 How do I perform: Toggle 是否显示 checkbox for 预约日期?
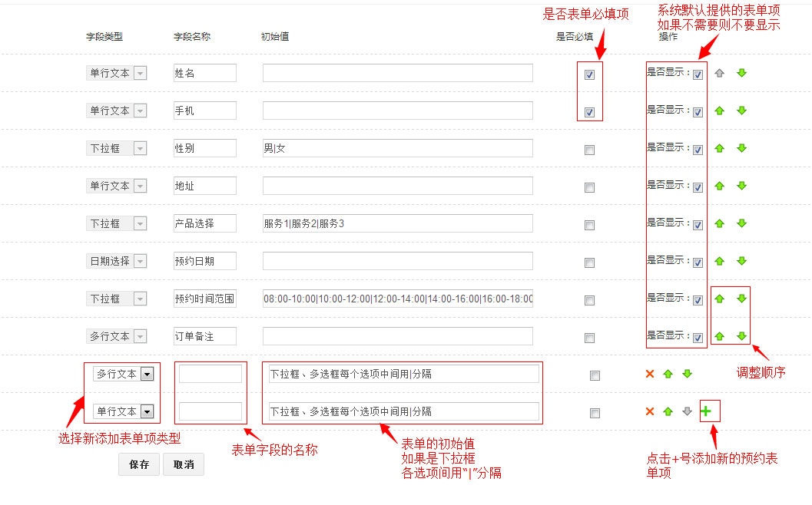point(698,262)
